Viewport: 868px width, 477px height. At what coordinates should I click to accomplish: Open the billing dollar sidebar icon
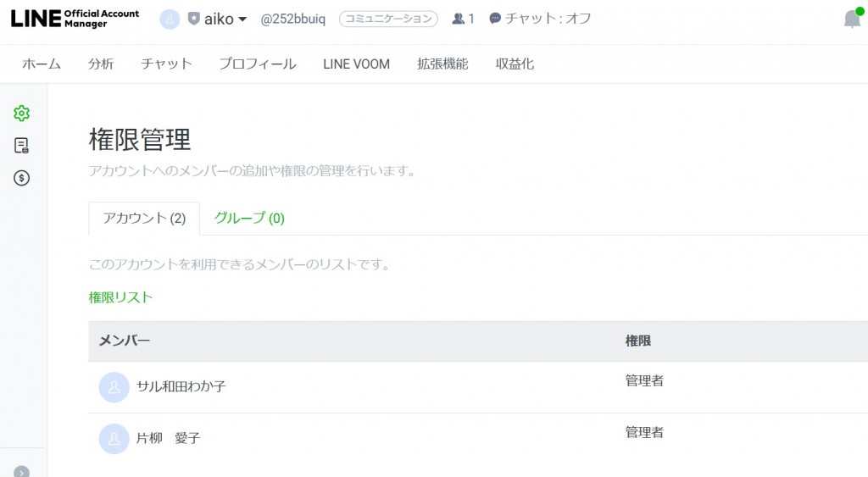pyautogui.click(x=21, y=178)
